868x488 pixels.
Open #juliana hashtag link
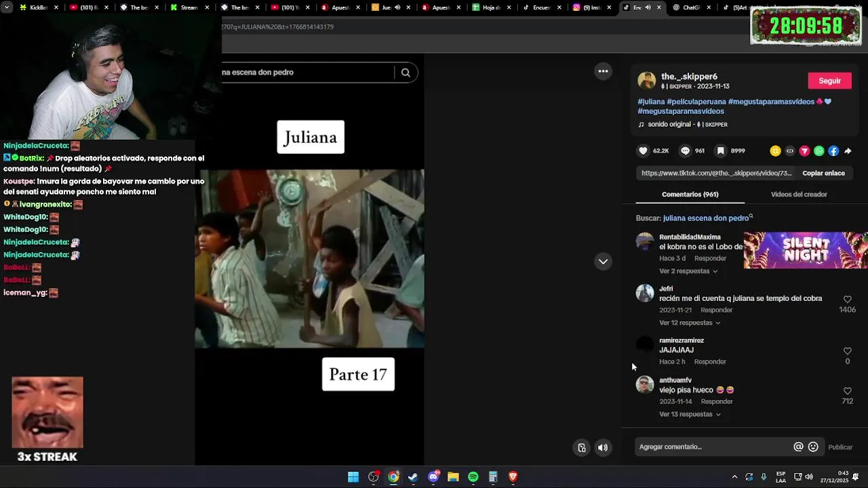click(x=651, y=102)
